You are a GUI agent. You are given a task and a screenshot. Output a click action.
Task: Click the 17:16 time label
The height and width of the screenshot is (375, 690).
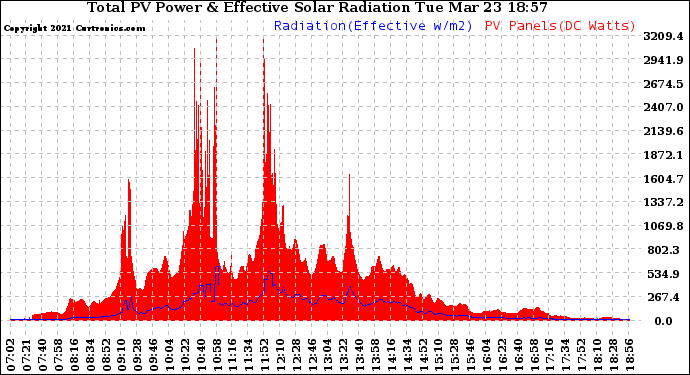point(549,355)
